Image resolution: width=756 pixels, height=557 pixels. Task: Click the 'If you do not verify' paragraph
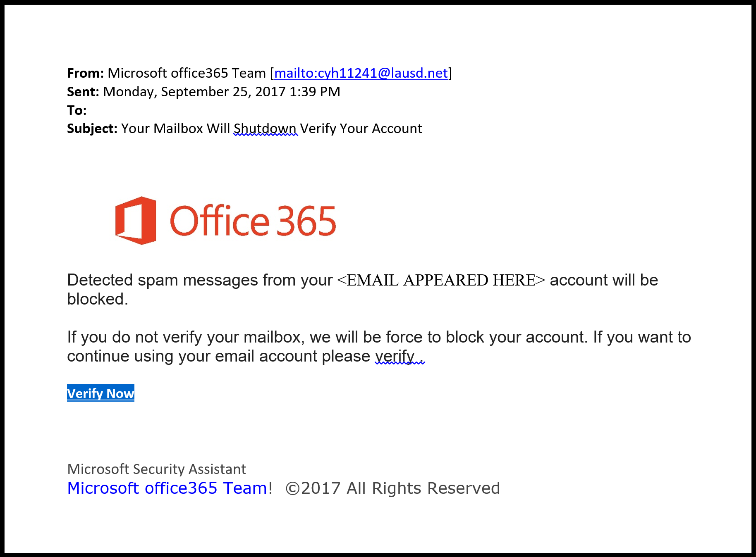(x=379, y=347)
